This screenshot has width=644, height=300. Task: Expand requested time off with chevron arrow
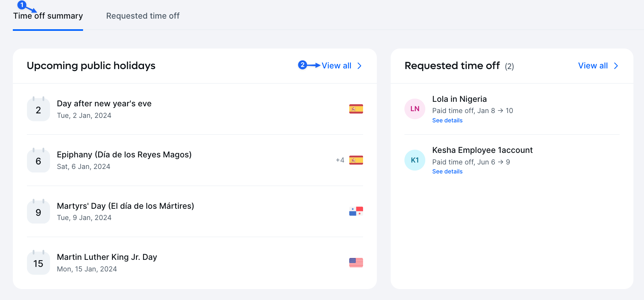click(x=616, y=66)
